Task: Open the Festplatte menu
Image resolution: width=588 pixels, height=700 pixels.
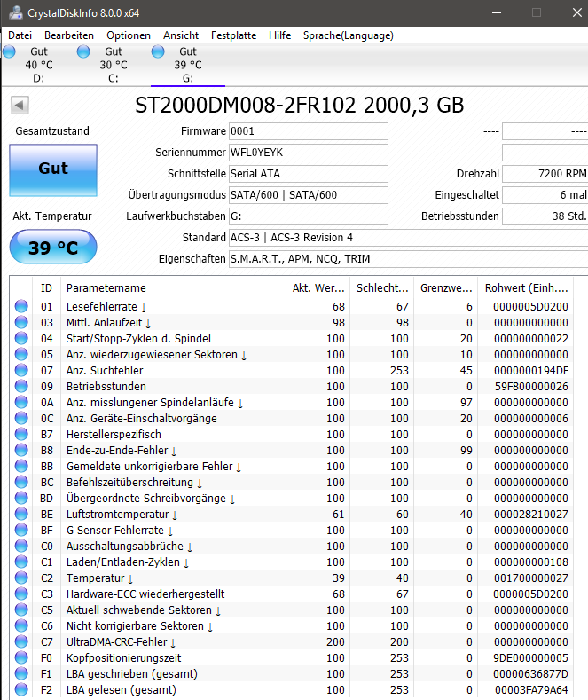Action: click(x=234, y=35)
